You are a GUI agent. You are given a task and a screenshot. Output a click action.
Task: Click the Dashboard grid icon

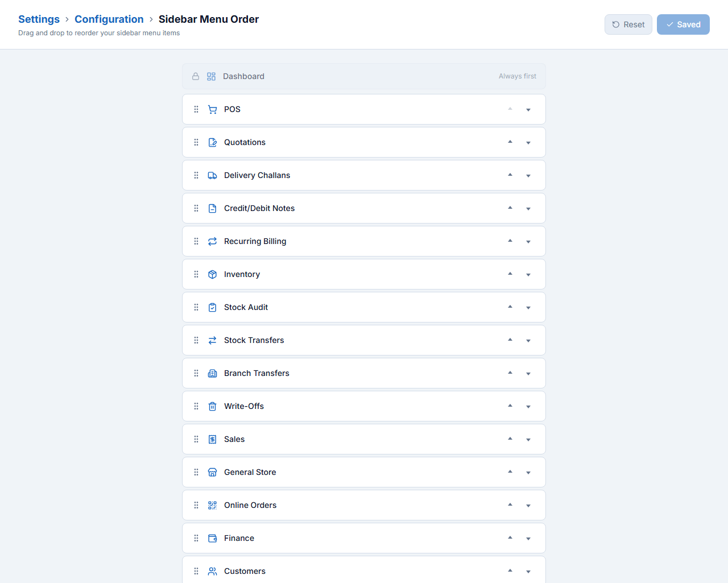click(211, 76)
